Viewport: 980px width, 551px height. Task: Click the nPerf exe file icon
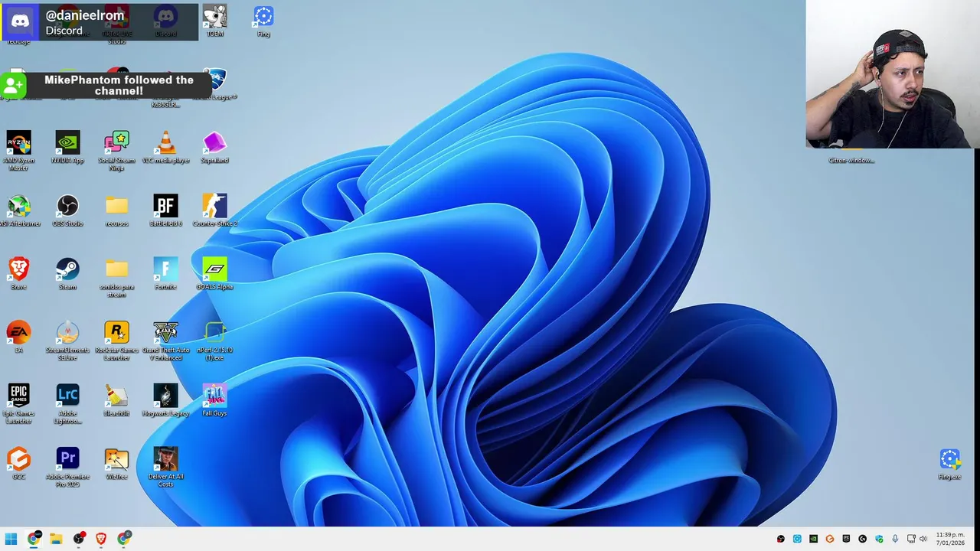[214, 341]
